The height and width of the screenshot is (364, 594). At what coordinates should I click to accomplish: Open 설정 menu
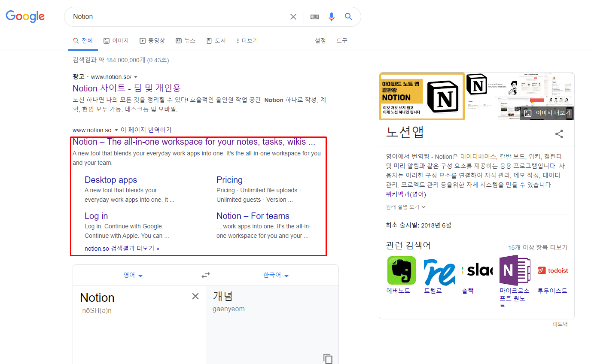[320, 41]
